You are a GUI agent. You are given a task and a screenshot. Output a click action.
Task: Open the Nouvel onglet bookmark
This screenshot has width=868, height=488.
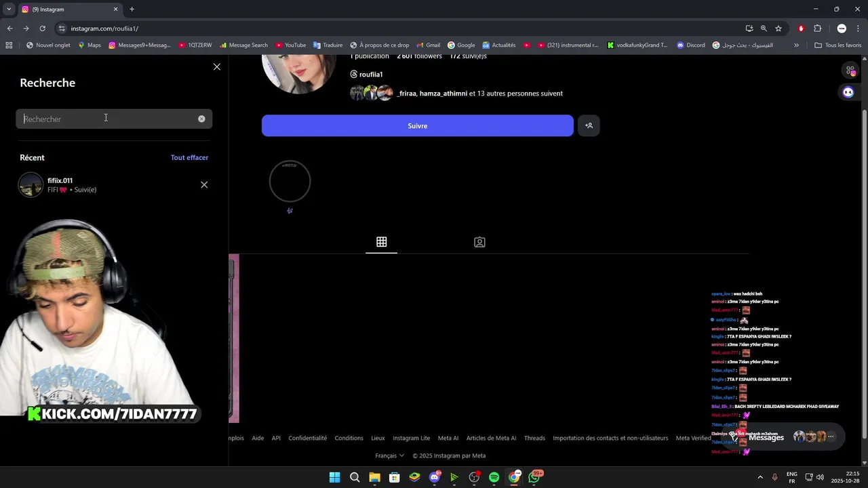(x=48, y=45)
